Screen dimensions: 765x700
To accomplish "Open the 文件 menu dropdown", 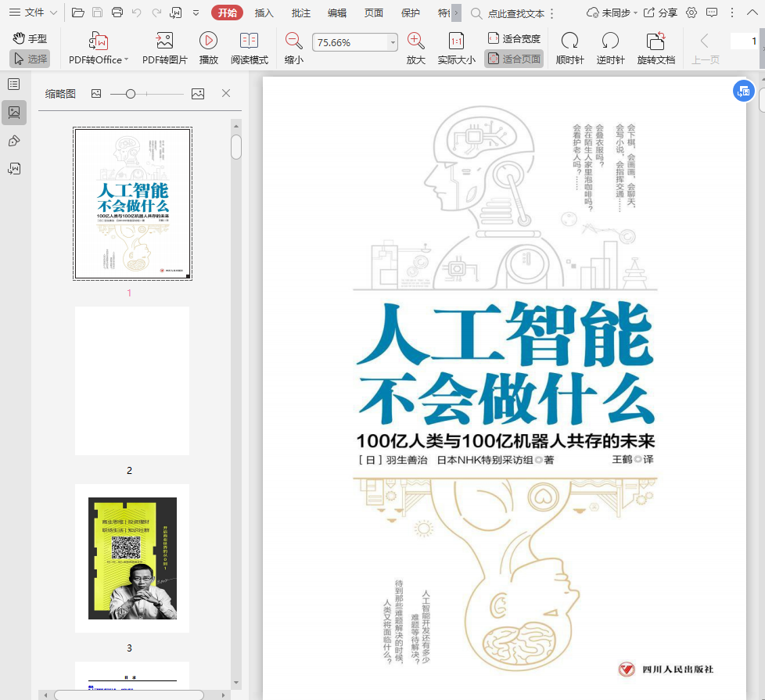I will pyautogui.click(x=33, y=13).
